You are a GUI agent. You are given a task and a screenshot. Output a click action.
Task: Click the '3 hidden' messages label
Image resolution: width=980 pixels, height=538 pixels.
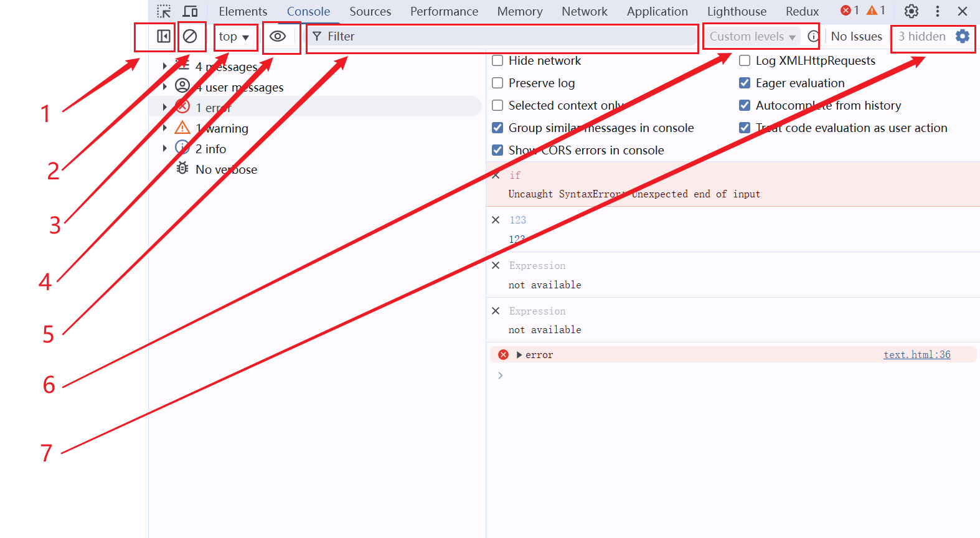[922, 36]
